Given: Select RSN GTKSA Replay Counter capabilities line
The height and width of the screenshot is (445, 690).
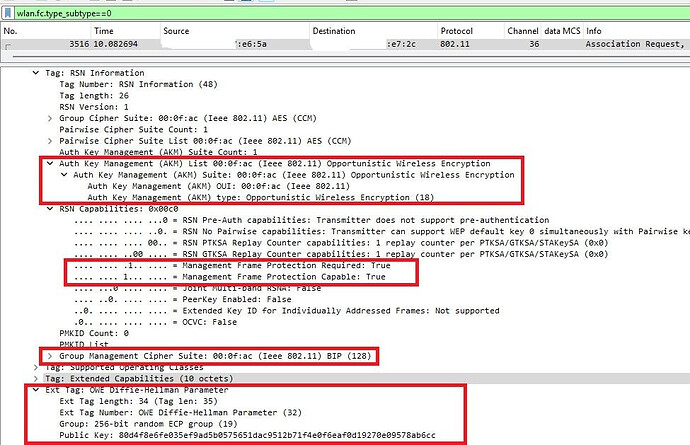Looking at the screenshot, I should (x=341, y=254).
